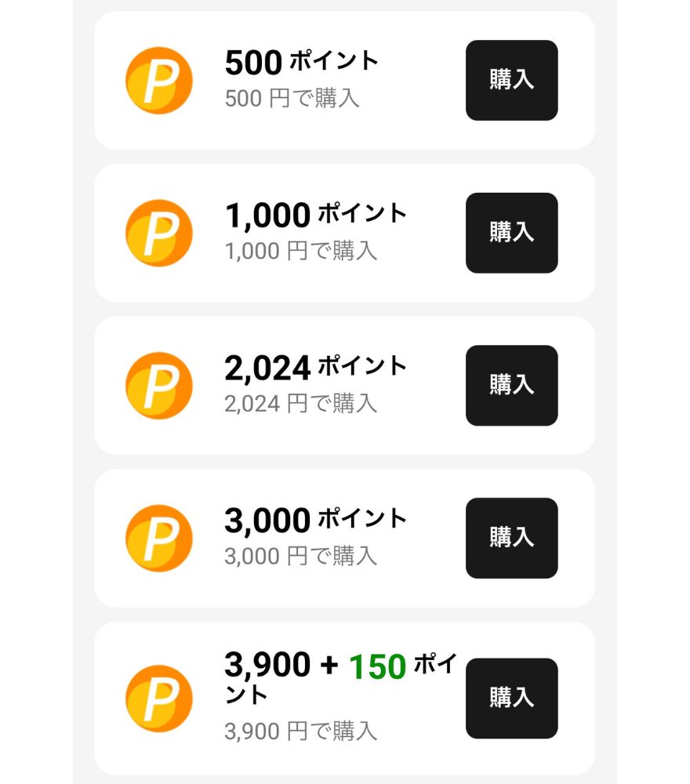This screenshot has width=690, height=784.
Task: Tap the 2,024 ポイント heading
Action: click(315, 368)
